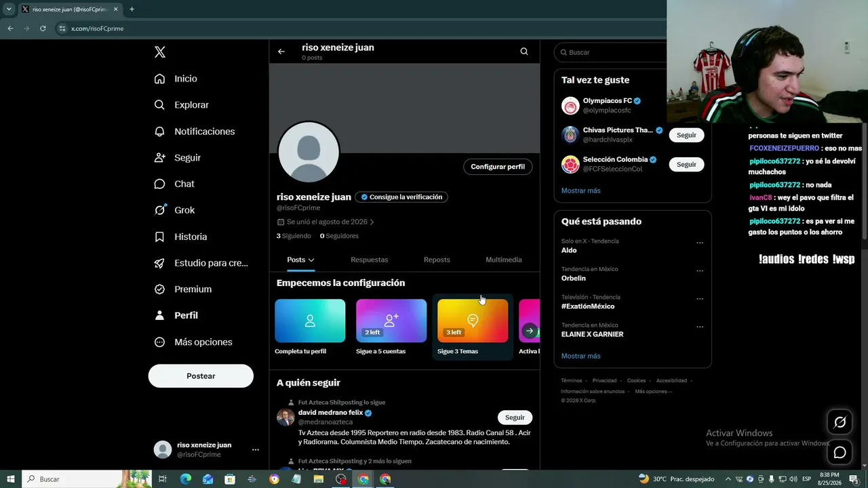Select the riso xeneize juan browser tab

(69, 9)
